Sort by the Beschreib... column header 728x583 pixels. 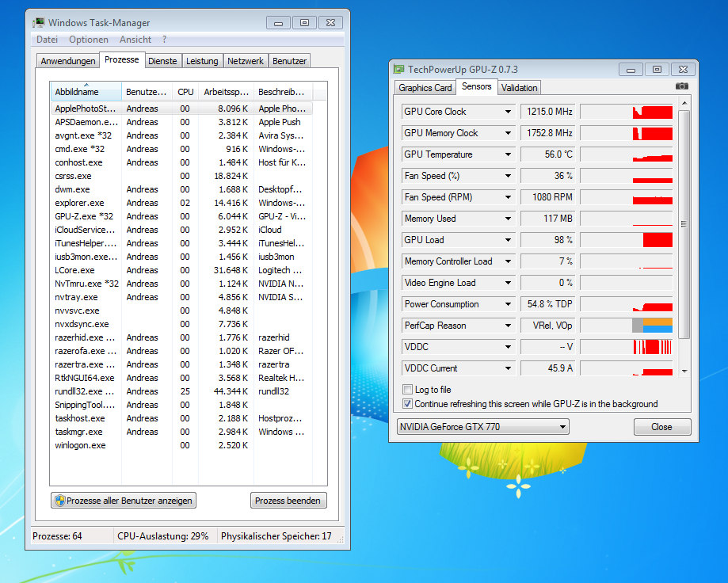click(283, 91)
